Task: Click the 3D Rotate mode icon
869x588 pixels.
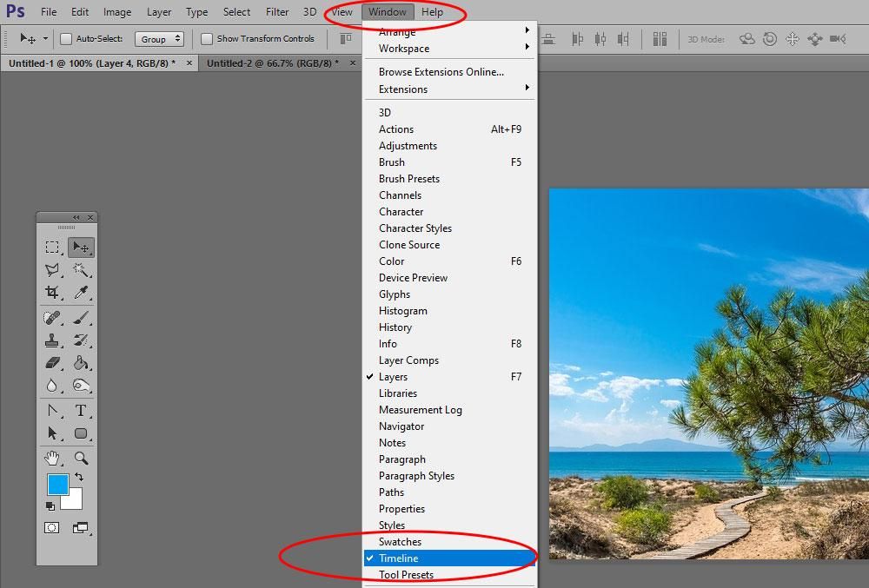Action: pos(747,39)
